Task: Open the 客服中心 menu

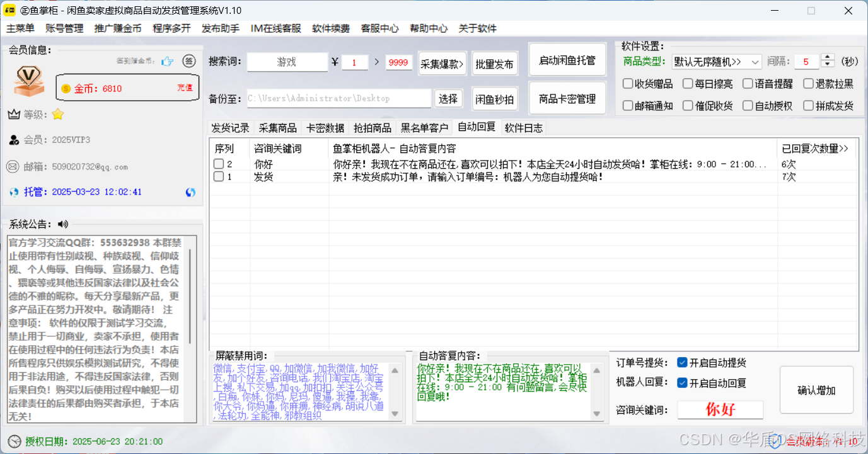Action: 379,28
